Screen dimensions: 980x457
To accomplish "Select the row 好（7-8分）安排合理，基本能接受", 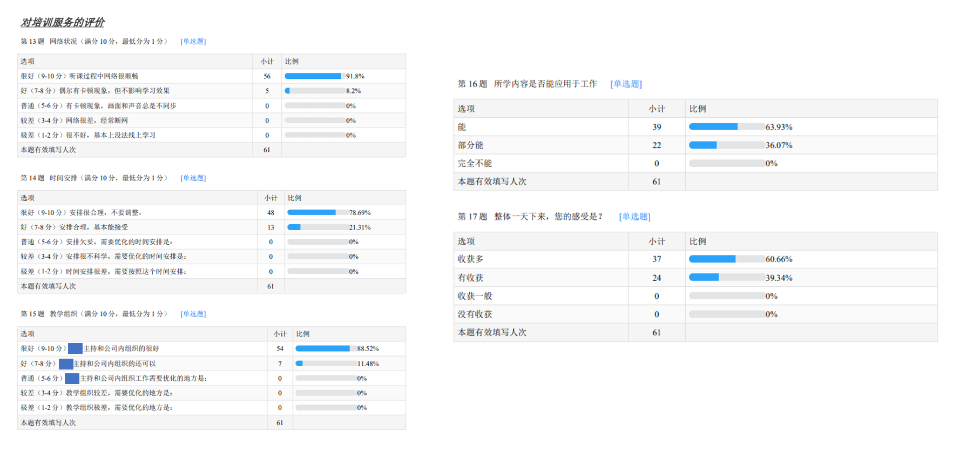I will pos(212,227).
